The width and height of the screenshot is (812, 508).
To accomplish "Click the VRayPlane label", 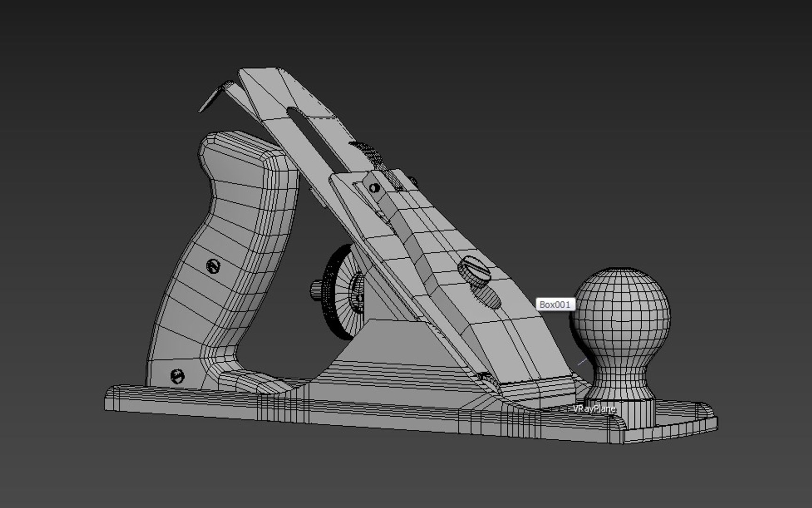I will (594, 409).
